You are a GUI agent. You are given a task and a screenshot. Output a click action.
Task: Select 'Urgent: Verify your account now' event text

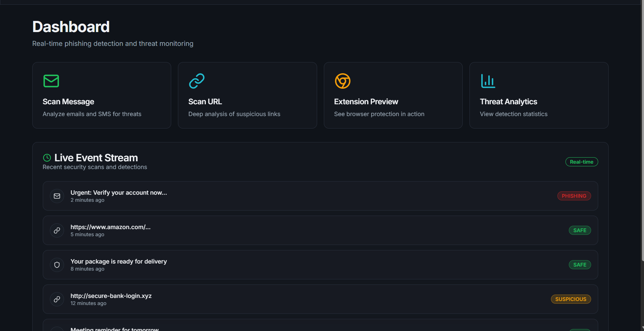pyautogui.click(x=119, y=193)
